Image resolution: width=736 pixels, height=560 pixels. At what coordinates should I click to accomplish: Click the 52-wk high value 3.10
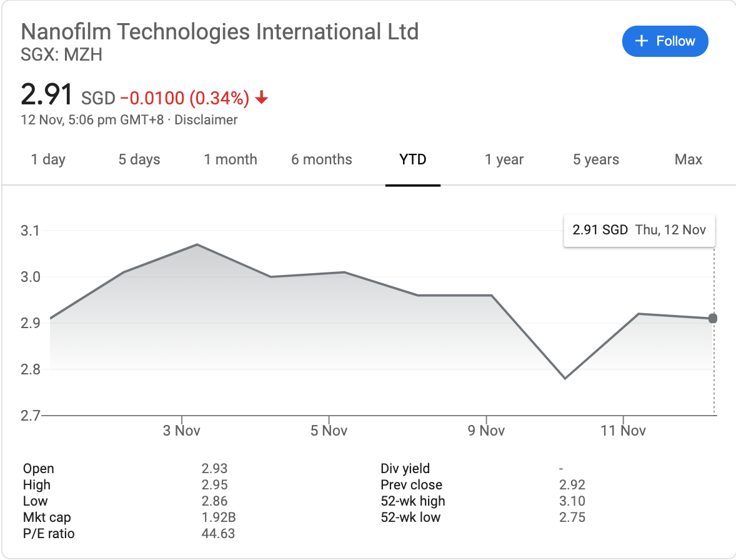pyautogui.click(x=572, y=501)
